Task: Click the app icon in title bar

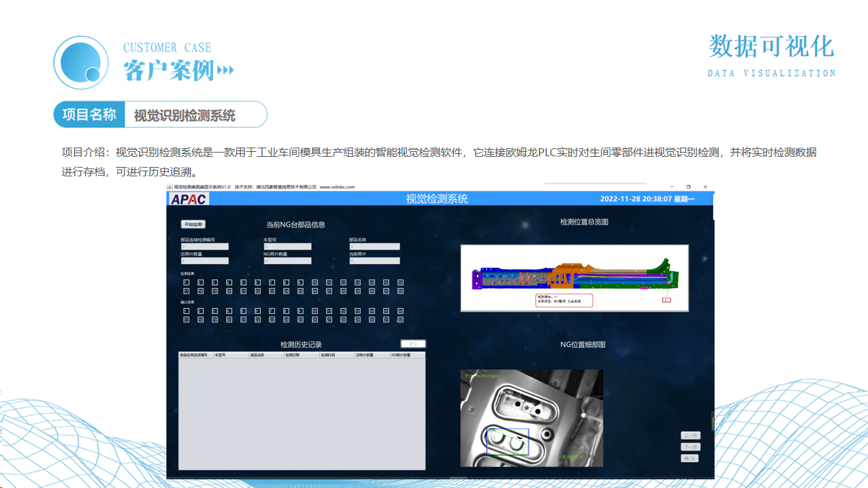Action: [x=170, y=186]
